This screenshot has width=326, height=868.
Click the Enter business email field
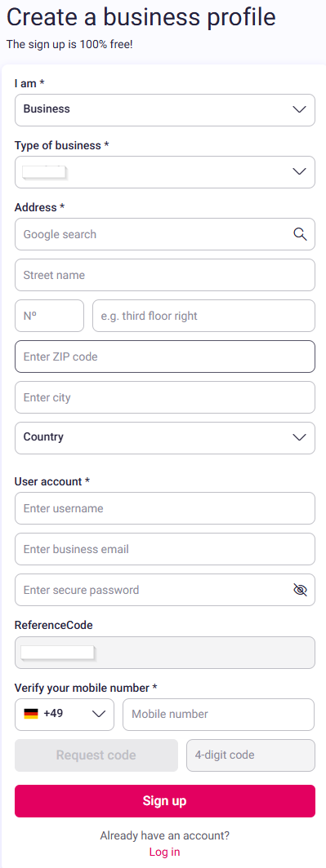click(165, 549)
